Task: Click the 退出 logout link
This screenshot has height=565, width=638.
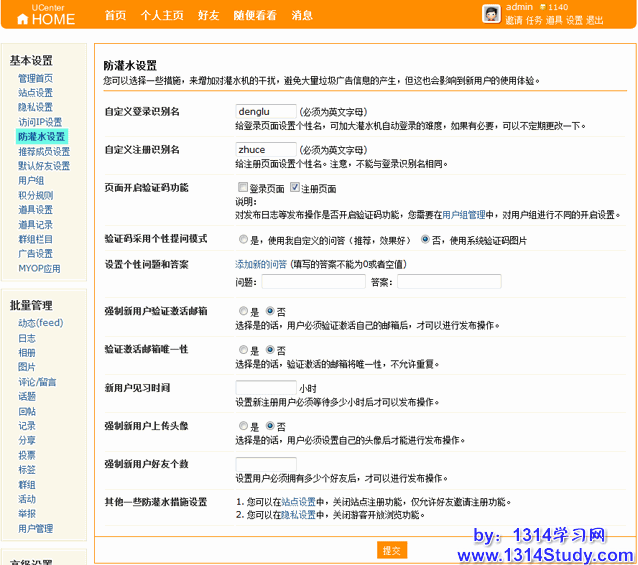Action: click(x=594, y=20)
